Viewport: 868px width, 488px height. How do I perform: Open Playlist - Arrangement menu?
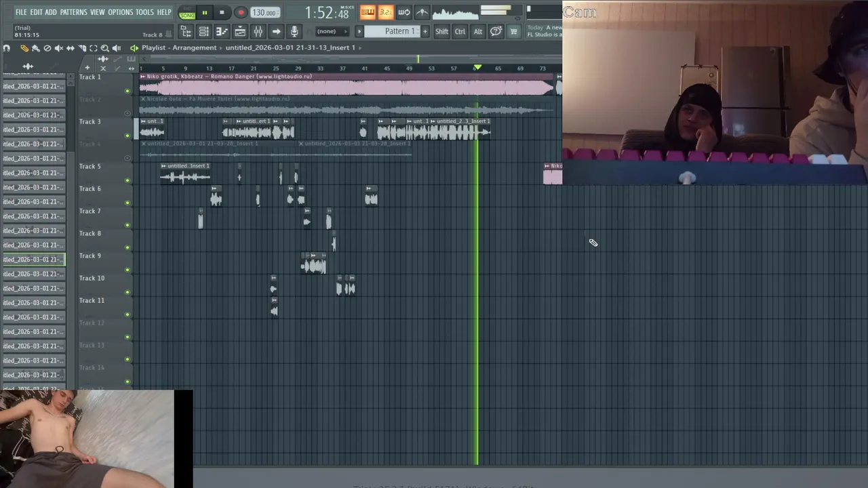[x=179, y=47]
